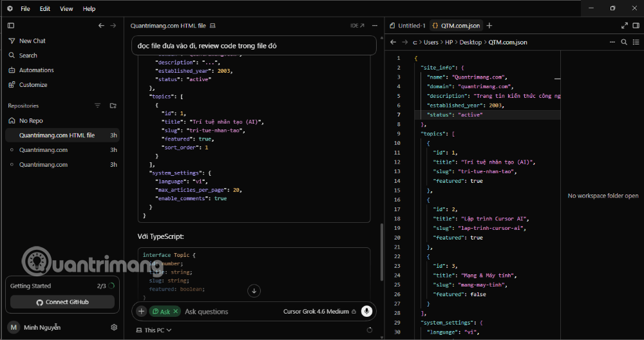644x340 pixels.
Task: Click the editor breadcrumb back arrow
Action: tap(393, 42)
